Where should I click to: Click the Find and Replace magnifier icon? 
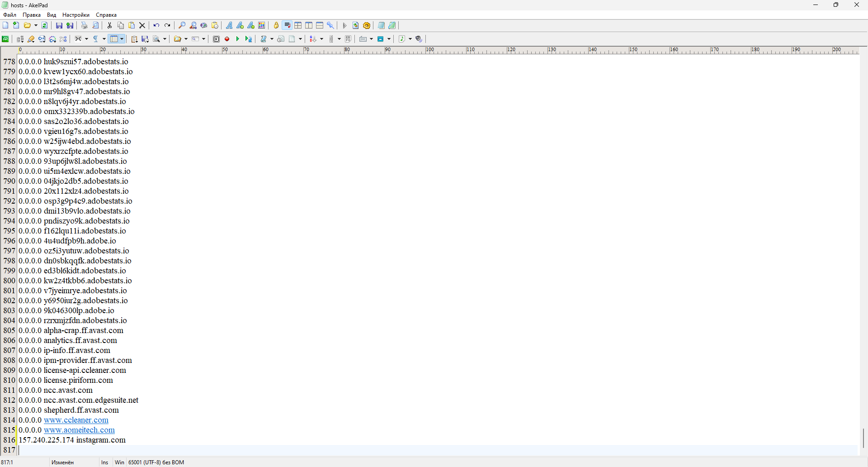tap(193, 26)
